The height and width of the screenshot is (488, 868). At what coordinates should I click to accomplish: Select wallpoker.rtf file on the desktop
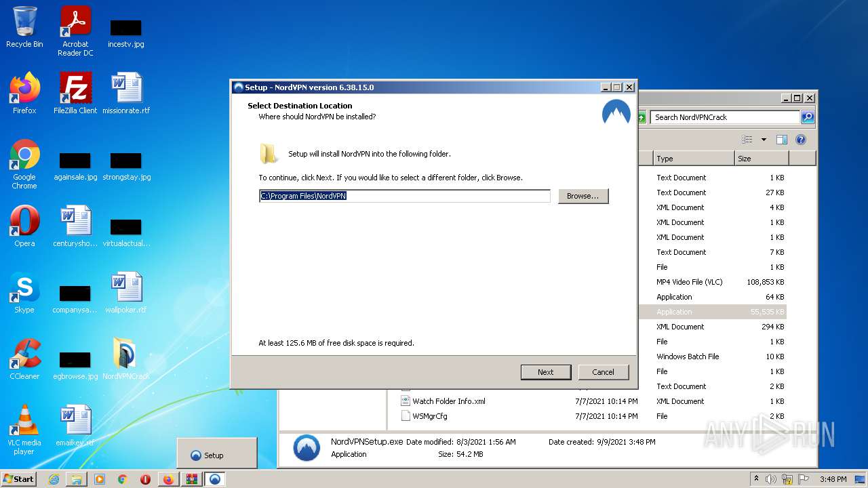pos(126,293)
